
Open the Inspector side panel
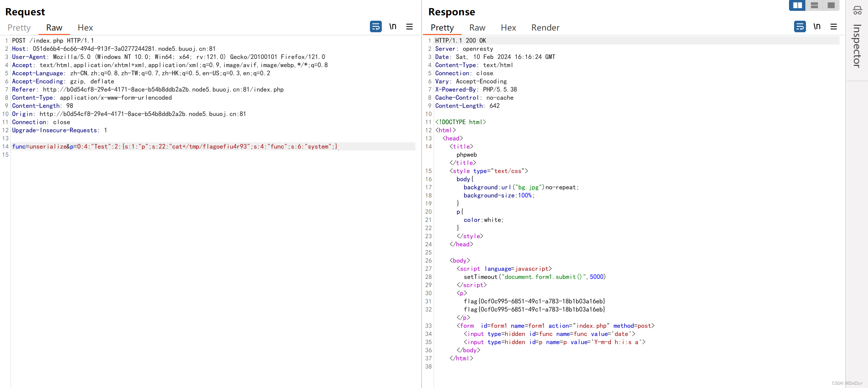tap(857, 46)
